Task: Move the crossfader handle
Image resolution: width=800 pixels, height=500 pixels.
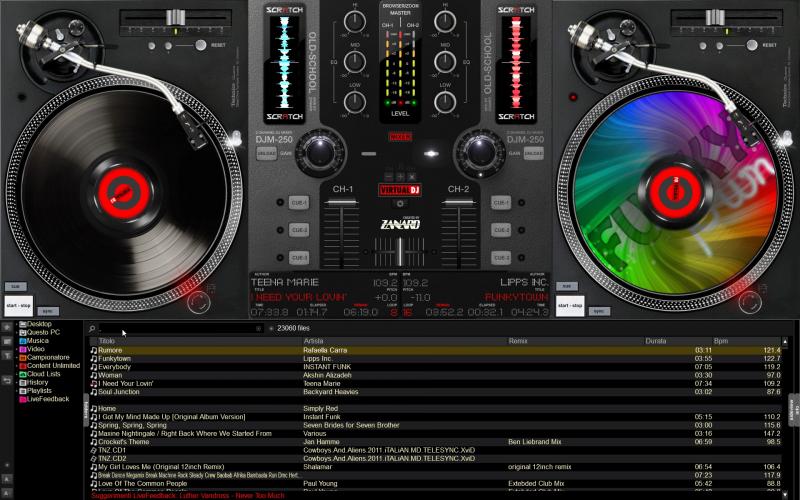Action: (400, 251)
